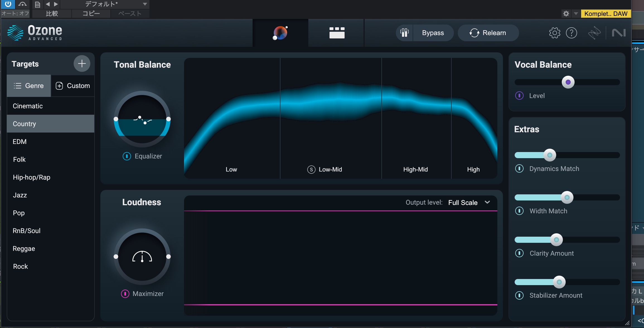Click the add target plus button

click(x=82, y=64)
